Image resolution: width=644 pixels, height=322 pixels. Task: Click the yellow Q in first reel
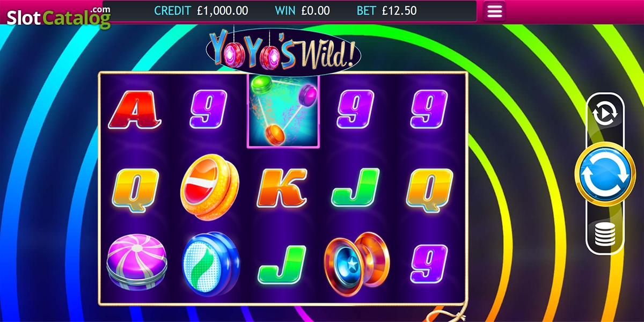(135, 188)
